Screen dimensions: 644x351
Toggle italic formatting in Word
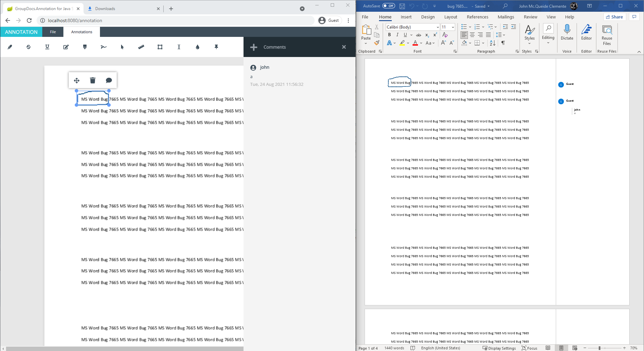(397, 35)
